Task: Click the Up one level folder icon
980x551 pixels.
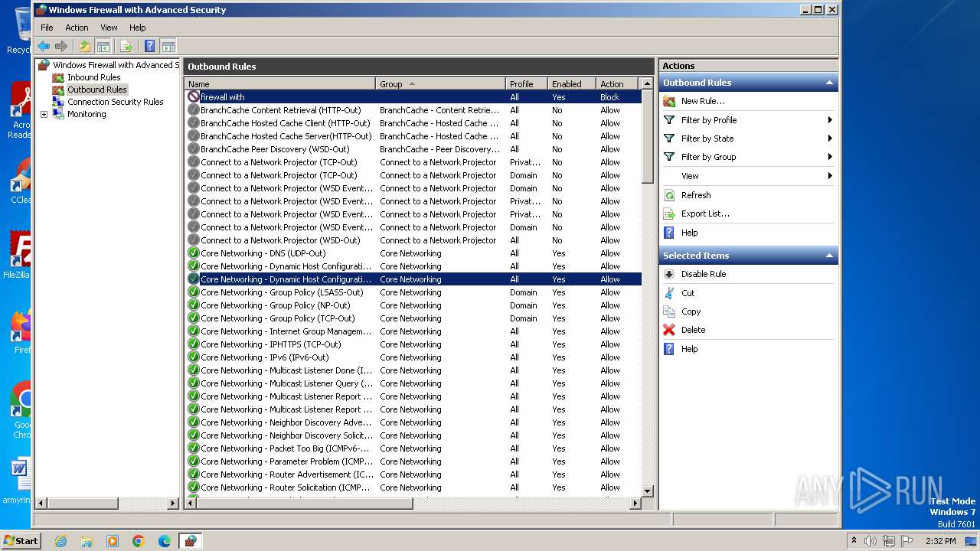Action: tap(85, 47)
